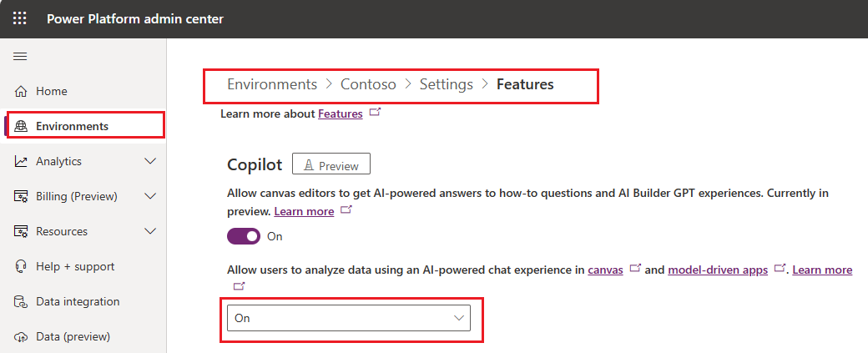
Task: Open the AI chat experience dropdown
Action: point(349,318)
